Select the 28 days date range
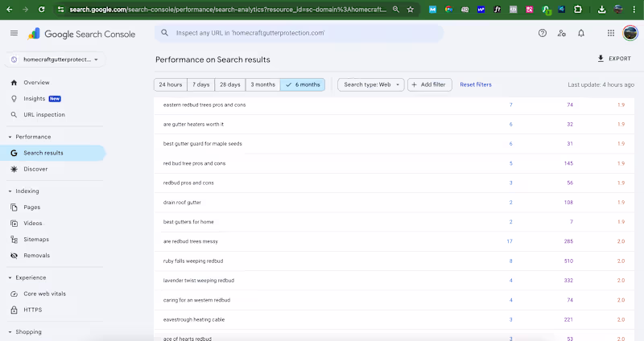 pos(229,84)
